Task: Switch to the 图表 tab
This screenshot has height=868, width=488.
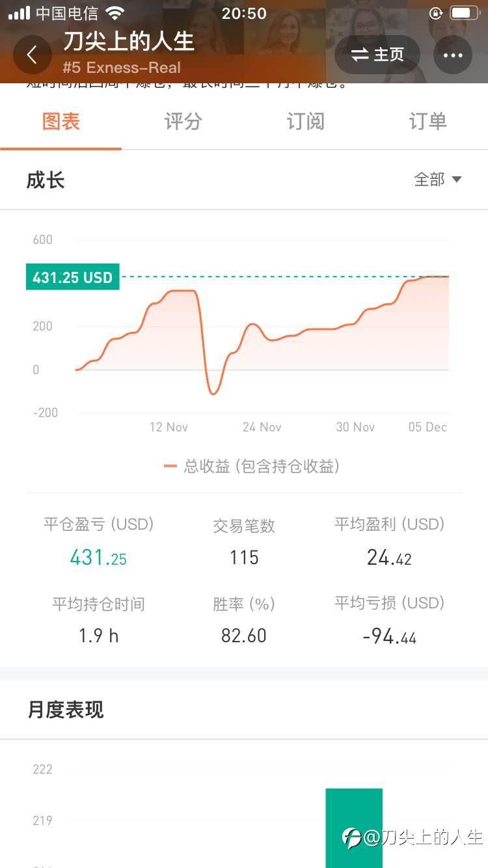Action: (x=61, y=122)
